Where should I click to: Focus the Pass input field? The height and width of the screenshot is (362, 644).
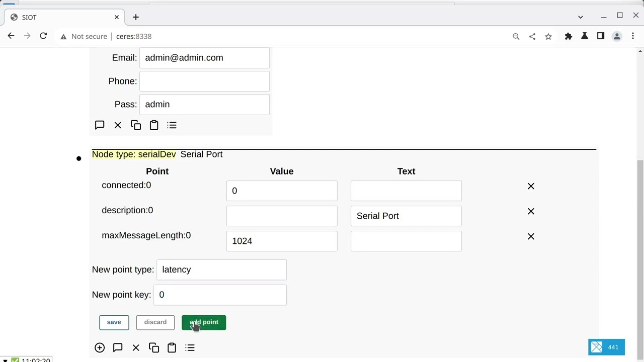click(204, 104)
